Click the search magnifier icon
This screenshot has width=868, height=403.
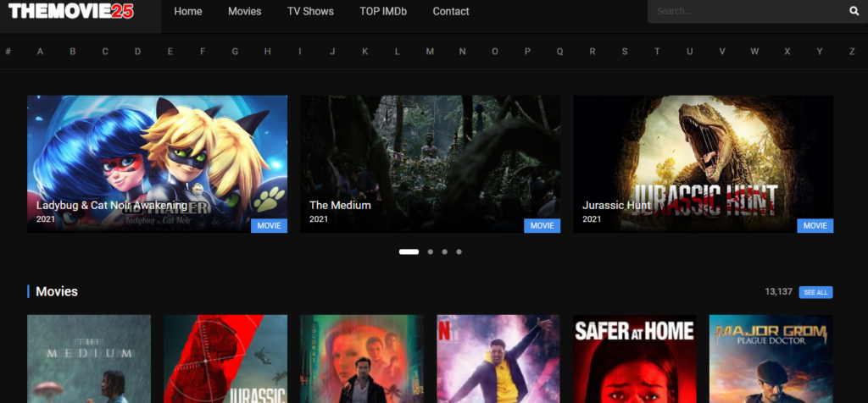[854, 12]
